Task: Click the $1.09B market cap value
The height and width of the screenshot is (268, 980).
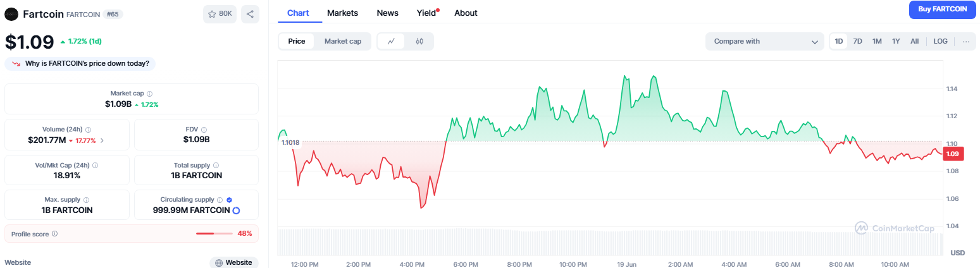Action: (x=118, y=104)
